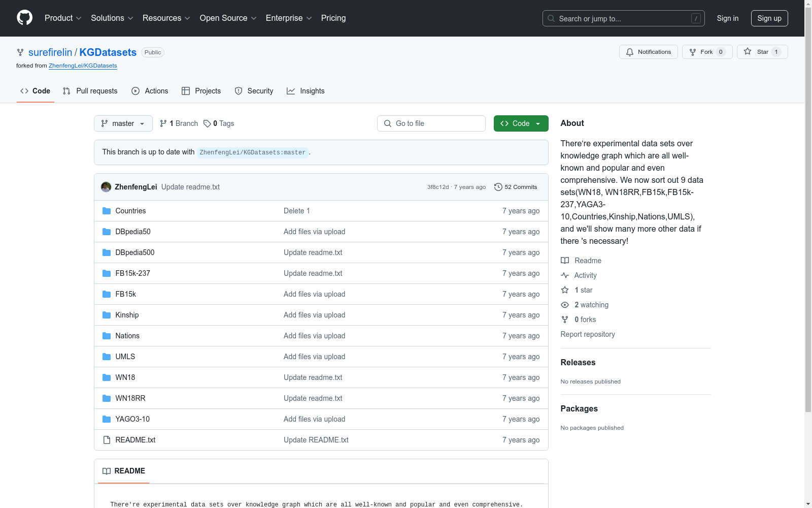Click the FB15k-237 folder icon
This screenshot has width=812, height=508.
107,273
